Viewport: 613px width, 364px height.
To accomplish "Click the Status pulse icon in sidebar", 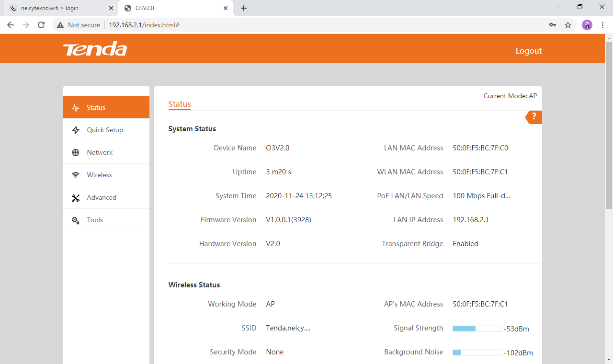I will [76, 108].
